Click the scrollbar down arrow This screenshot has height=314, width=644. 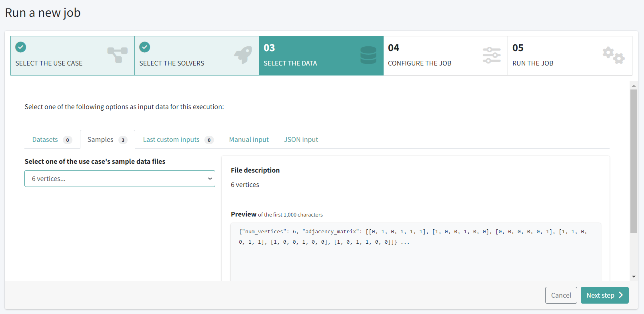click(634, 276)
